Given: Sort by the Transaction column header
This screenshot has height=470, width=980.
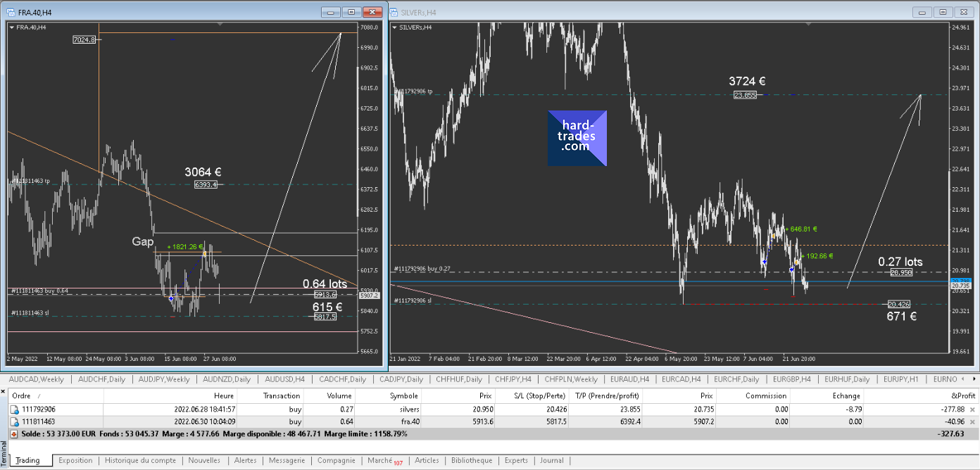Looking at the screenshot, I should (x=271, y=395).
